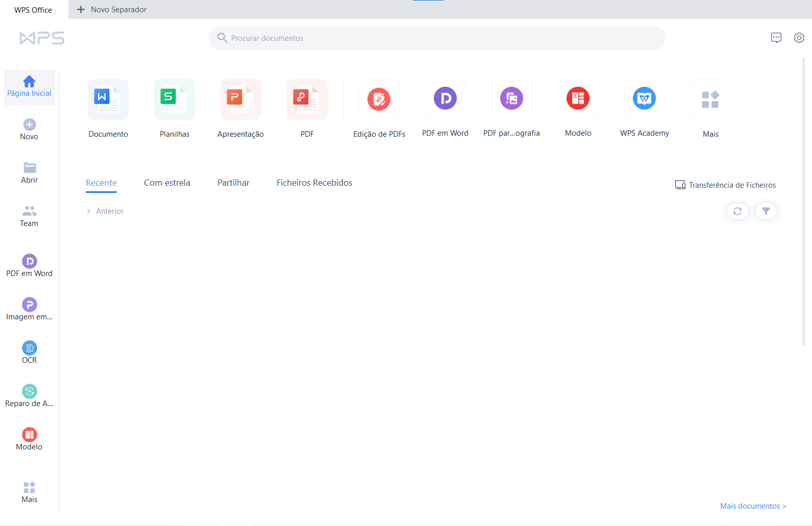Click the vertical scrollbar on the right
Image resolution: width=812 pixels, height=526 pixels.
tap(803, 202)
